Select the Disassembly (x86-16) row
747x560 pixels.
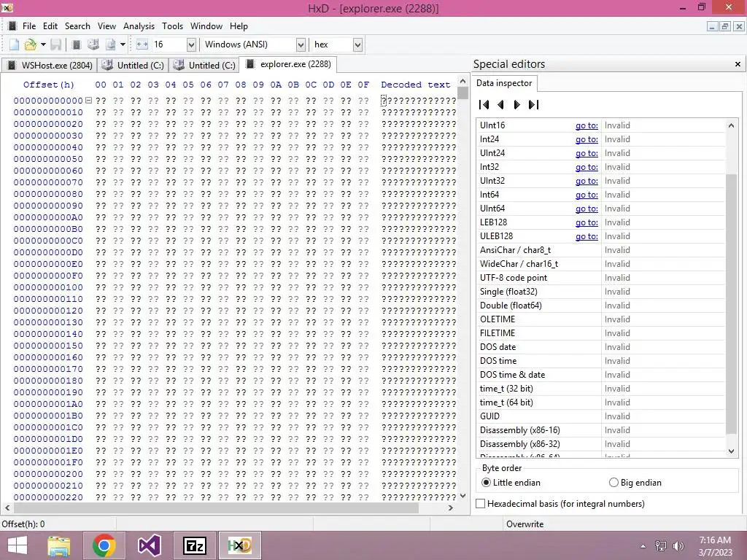(601, 430)
